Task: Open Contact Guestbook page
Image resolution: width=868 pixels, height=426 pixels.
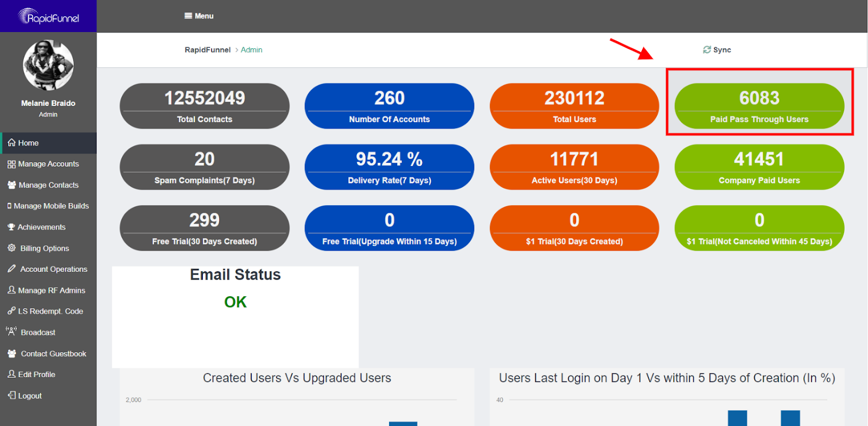Action: click(48, 354)
